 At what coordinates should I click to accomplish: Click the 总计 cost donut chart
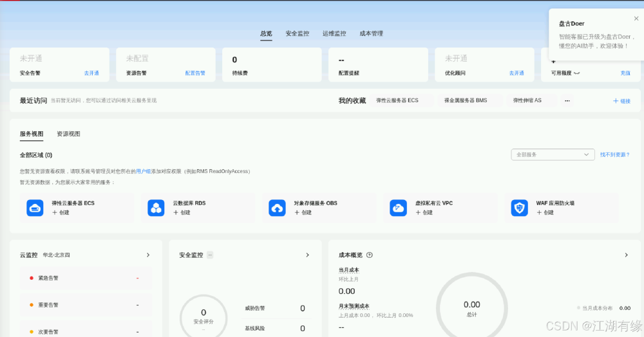point(472,305)
